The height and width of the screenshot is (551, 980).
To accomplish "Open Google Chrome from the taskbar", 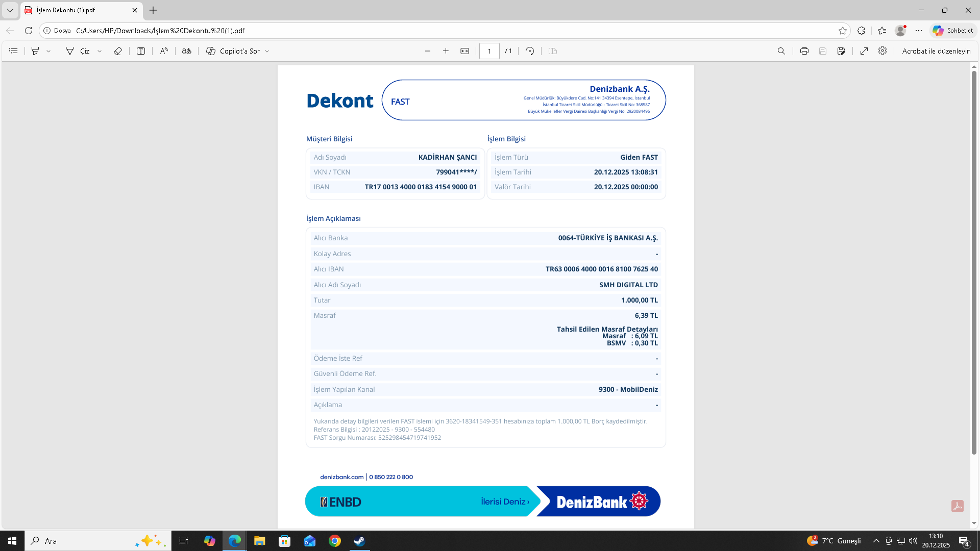I will coord(335,541).
